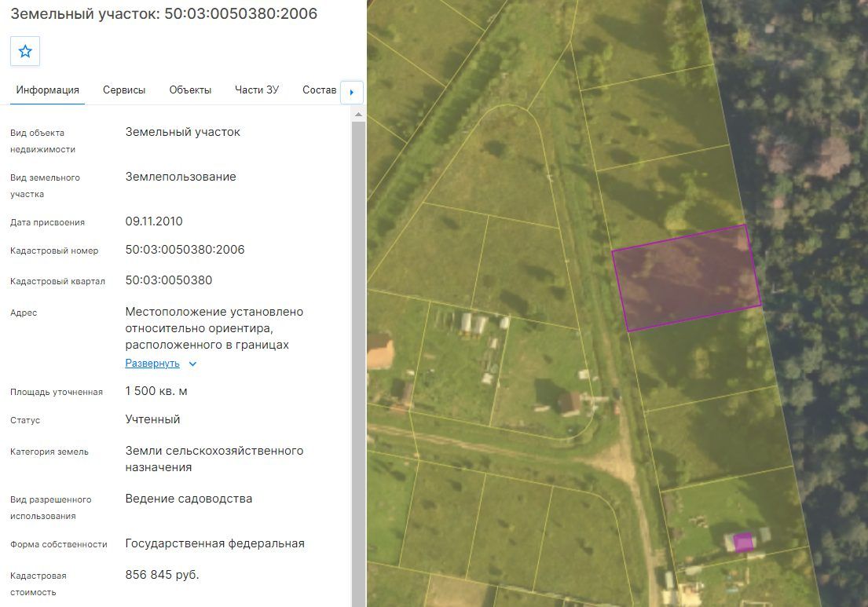Click cadastral quarter value 50:03:0050380
The image size is (868, 607).
(169, 280)
